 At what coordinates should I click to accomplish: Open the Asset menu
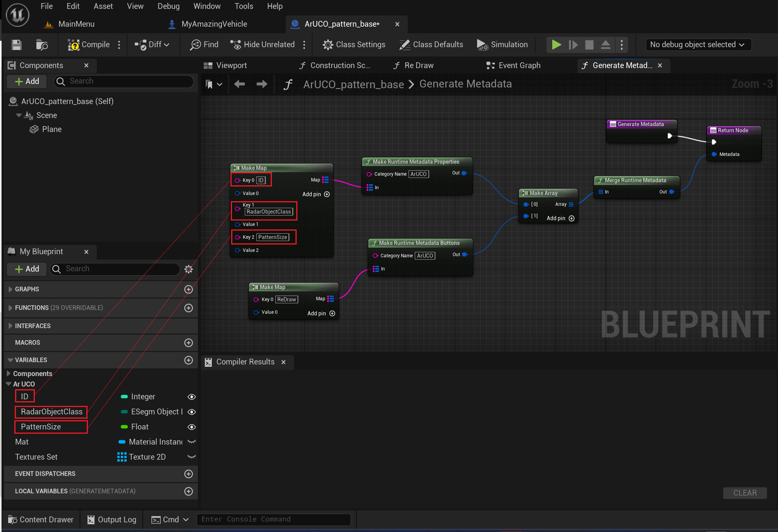click(103, 6)
